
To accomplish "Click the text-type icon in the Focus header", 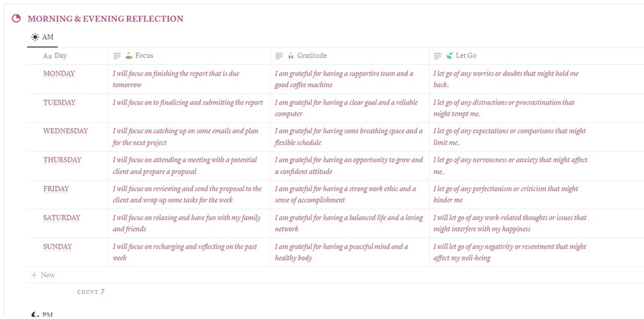I will 117,56.
